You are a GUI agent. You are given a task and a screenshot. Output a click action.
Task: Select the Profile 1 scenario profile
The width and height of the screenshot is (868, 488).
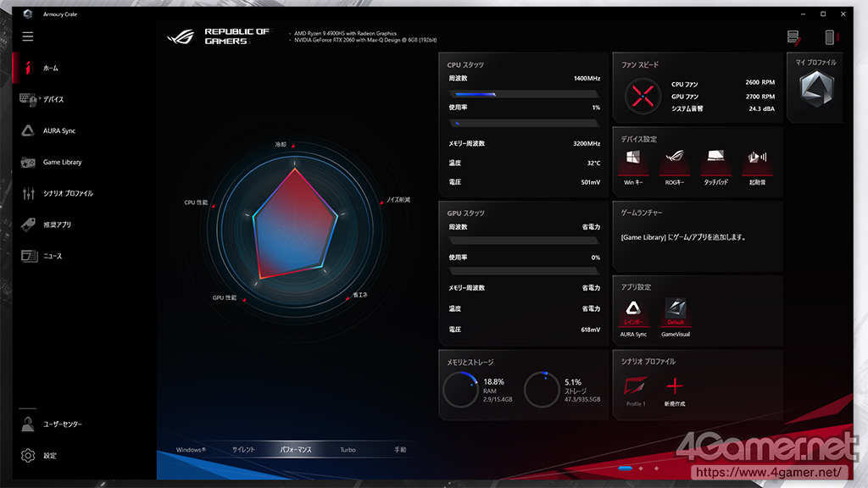(636, 391)
